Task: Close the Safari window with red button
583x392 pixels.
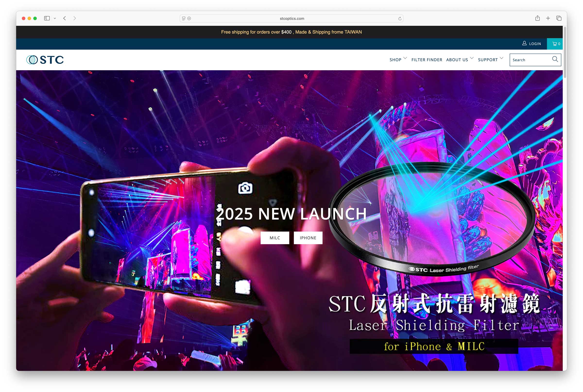Action: (24, 18)
